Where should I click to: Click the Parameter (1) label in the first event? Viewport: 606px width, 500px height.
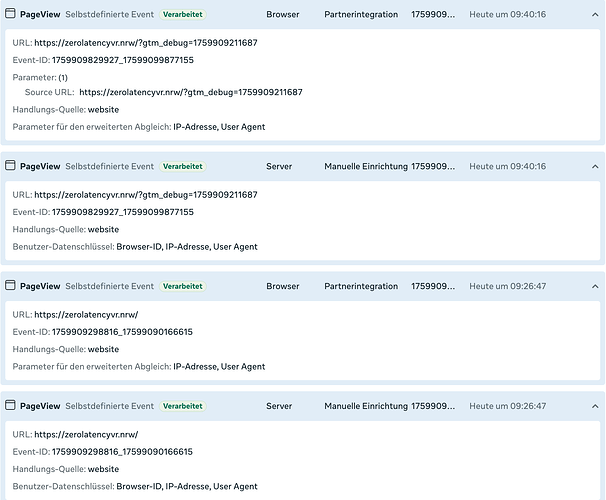click(40, 77)
